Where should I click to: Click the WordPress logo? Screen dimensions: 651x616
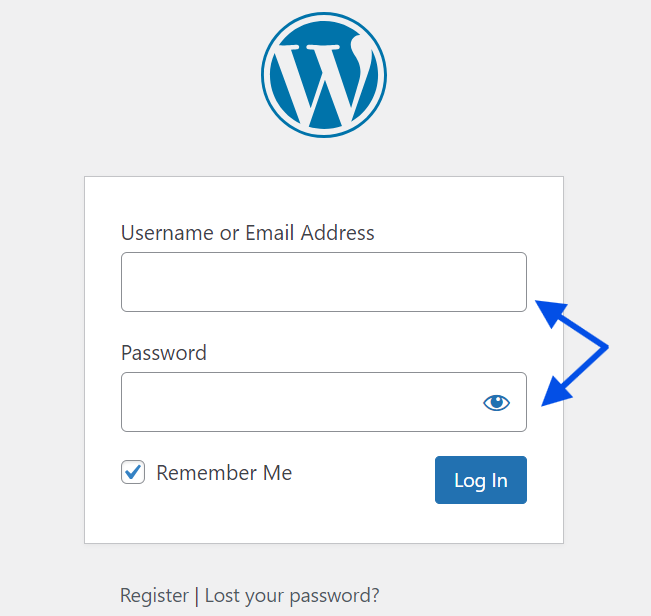tap(324, 75)
